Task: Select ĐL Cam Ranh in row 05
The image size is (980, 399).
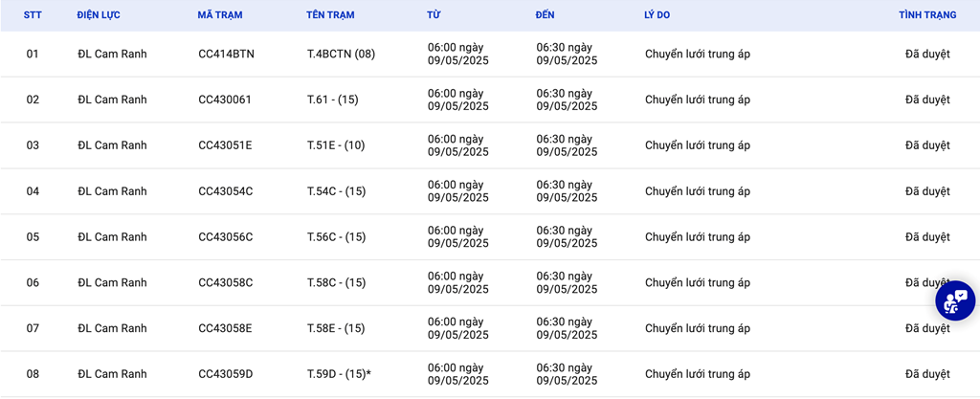Action: coord(113,236)
